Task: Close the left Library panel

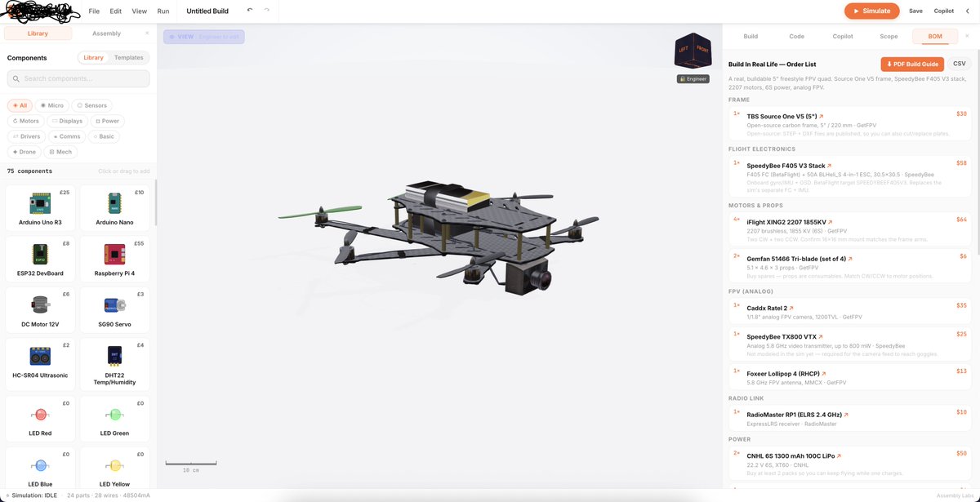Action: pos(147,33)
